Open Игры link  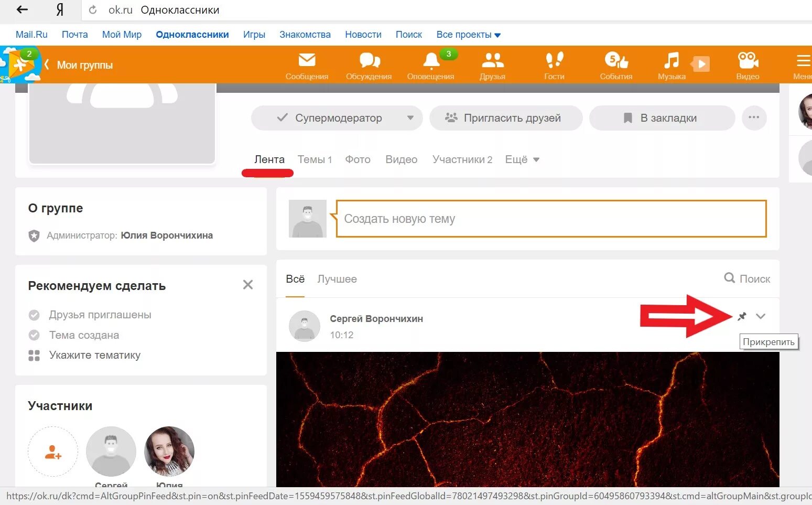point(254,35)
